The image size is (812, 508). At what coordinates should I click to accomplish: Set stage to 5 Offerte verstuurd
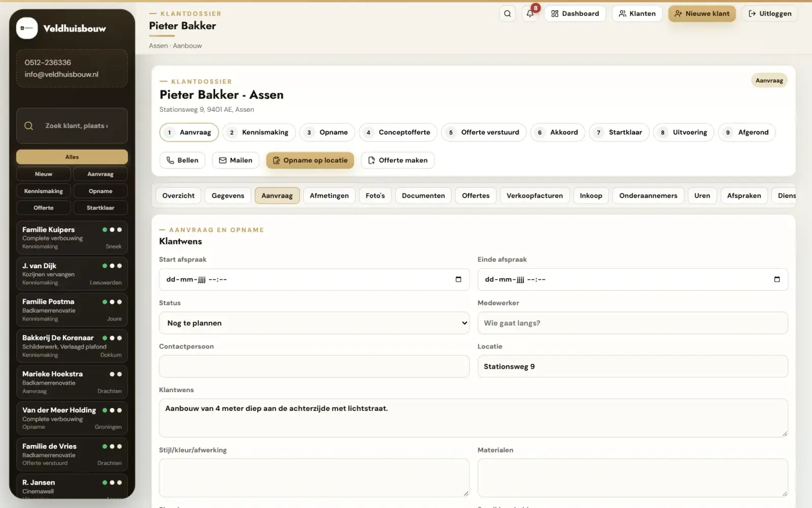pyautogui.click(x=484, y=132)
